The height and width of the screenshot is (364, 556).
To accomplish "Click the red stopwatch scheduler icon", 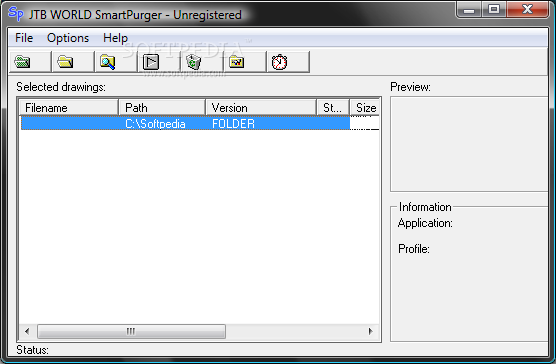I will point(279,62).
